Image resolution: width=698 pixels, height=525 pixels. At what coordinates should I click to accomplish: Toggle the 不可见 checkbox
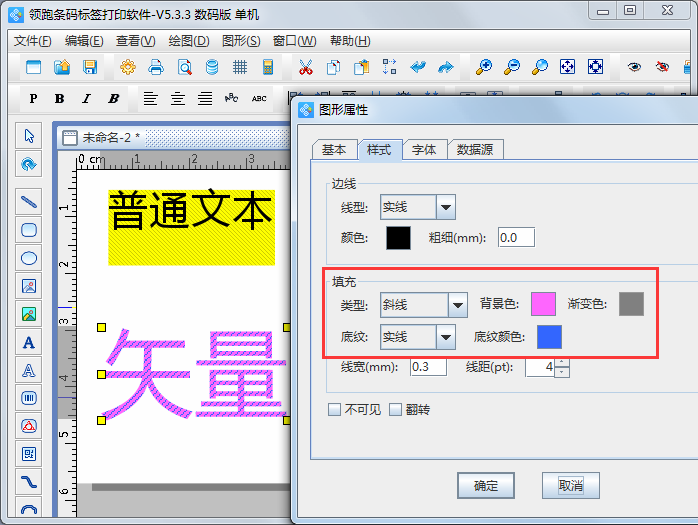pyautogui.click(x=335, y=410)
